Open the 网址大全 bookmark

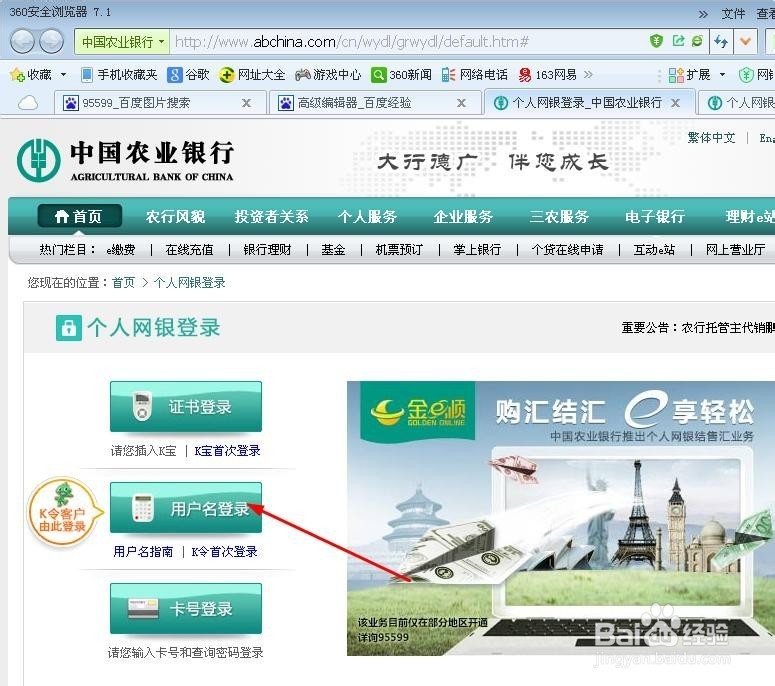[252, 75]
